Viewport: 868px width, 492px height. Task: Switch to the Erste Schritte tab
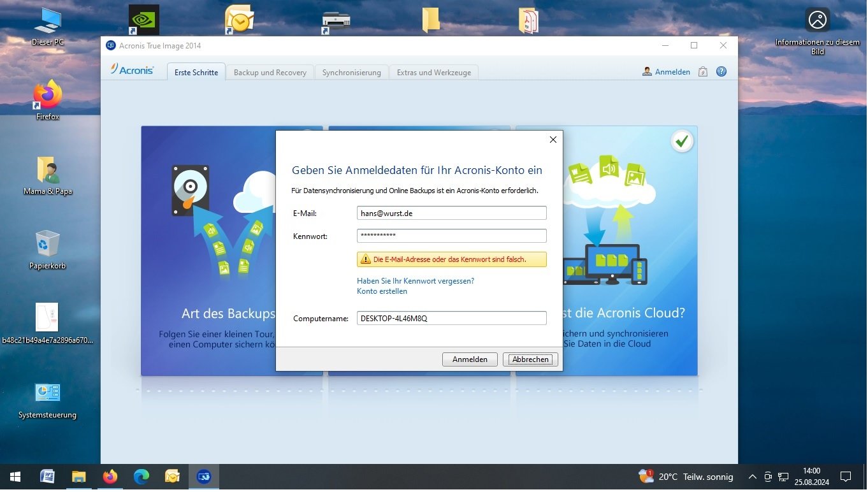pos(196,72)
